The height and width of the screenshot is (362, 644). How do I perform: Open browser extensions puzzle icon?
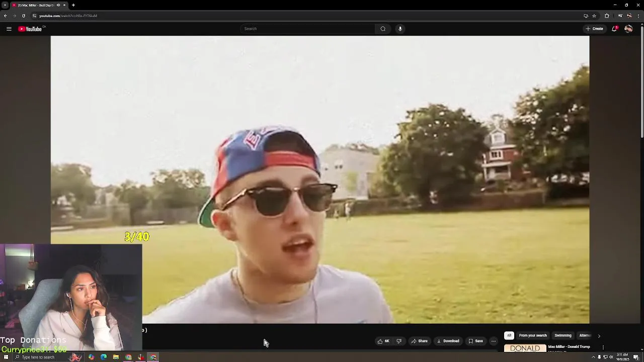click(607, 16)
